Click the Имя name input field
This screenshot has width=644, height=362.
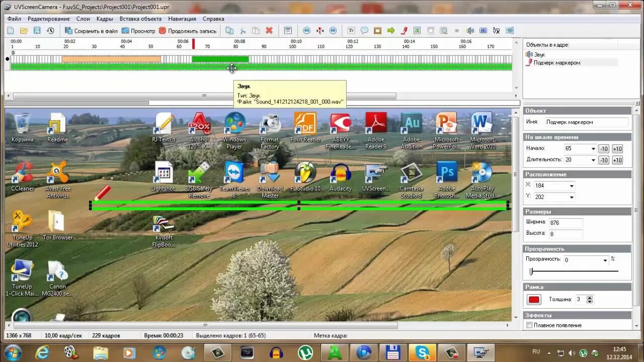(x=587, y=122)
